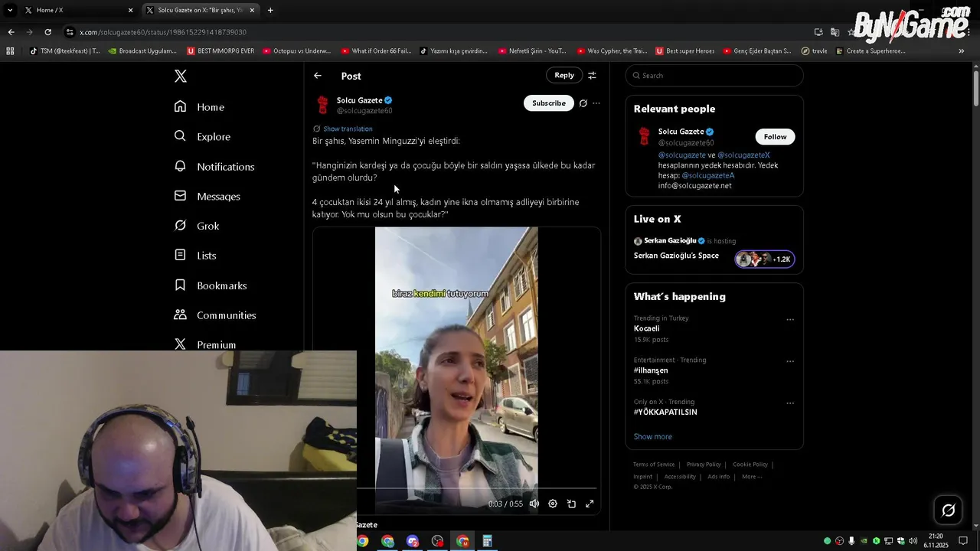This screenshot has width=980, height=551.
Task: Reload the page
Action: [47, 32]
